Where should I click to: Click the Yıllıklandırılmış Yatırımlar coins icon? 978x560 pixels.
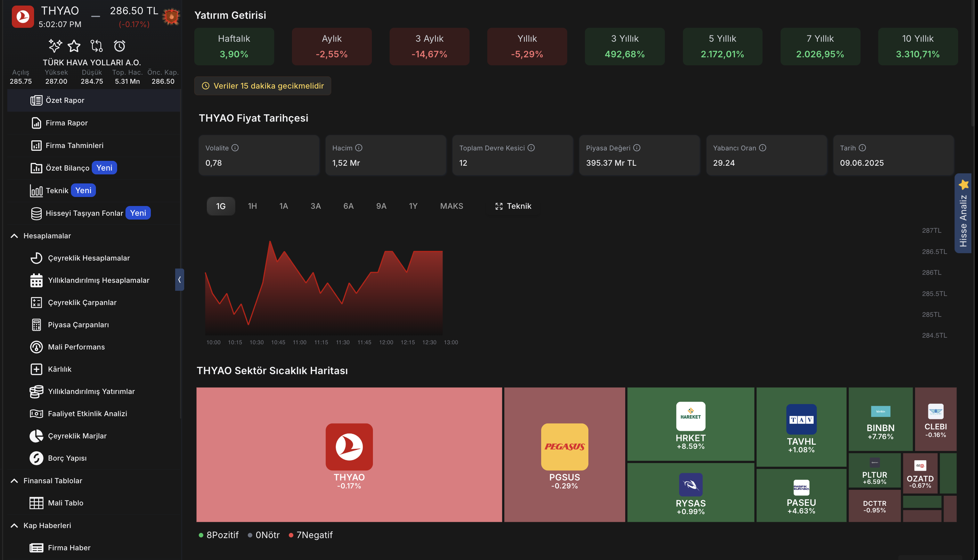(x=36, y=392)
